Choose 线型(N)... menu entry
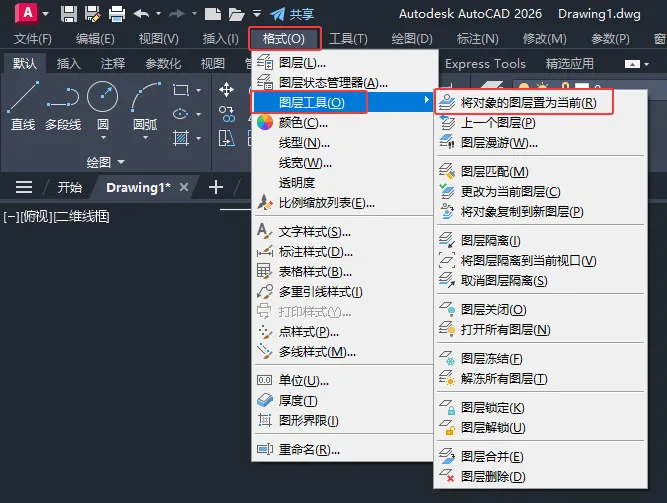 pos(343,143)
